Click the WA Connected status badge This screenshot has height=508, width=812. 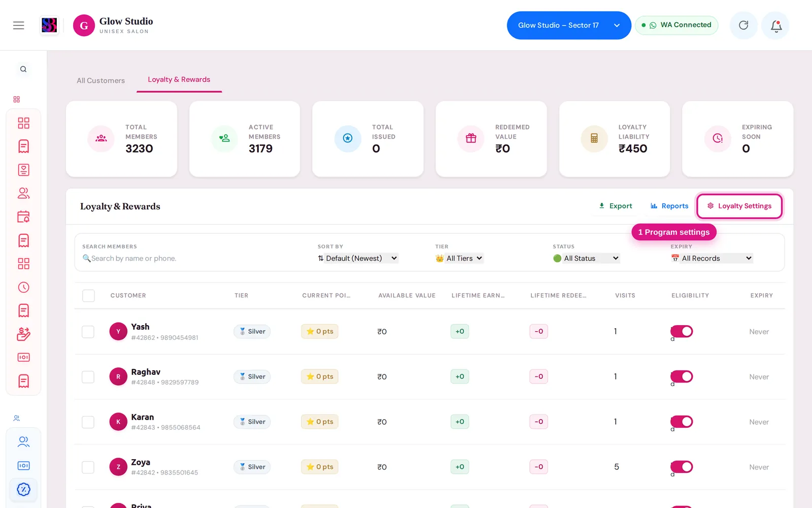(676, 25)
